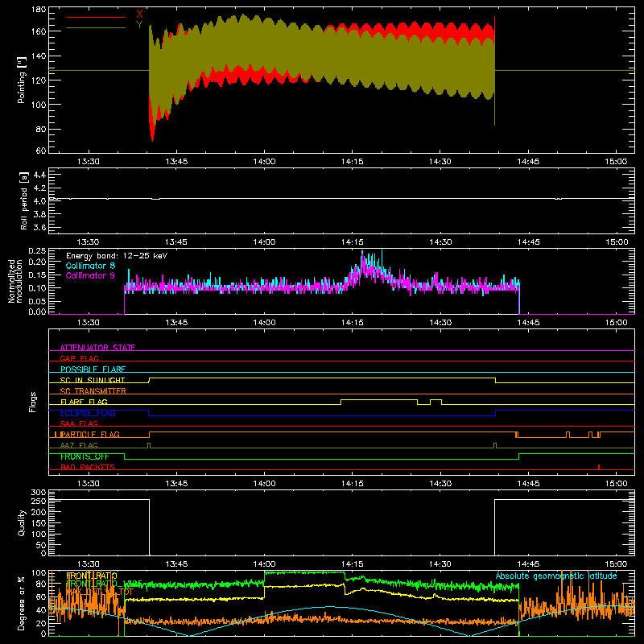Click the 14:45 time label under Flags plot
The height and width of the screenshot is (644, 644).
coord(528,484)
